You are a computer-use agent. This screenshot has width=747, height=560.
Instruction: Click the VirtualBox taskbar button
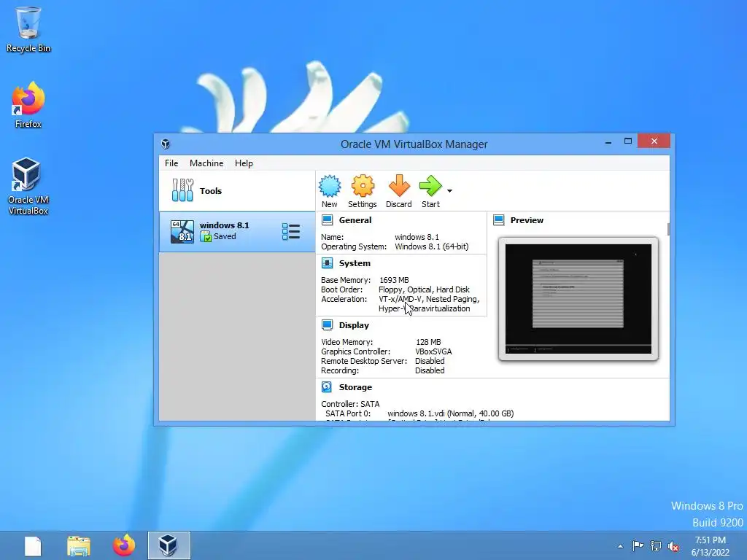pyautogui.click(x=169, y=545)
